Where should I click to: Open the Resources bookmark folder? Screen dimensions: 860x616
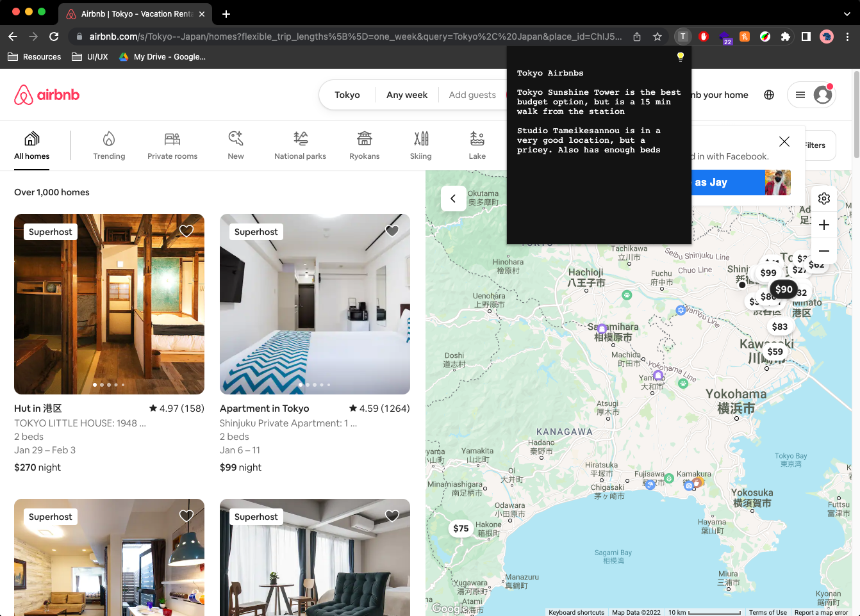pos(35,57)
